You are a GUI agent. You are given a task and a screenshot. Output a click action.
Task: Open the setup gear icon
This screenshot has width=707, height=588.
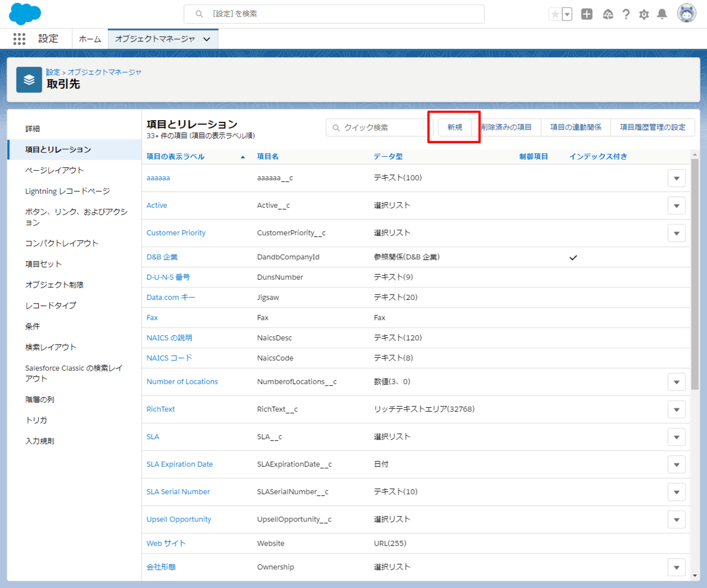coord(644,14)
